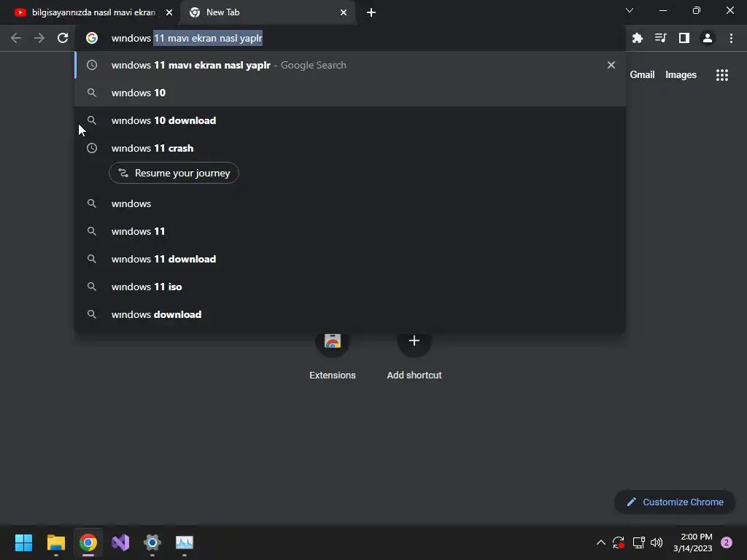Screen dimensions: 747x560
Task: Open the network tray icon
Action: click(638, 542)
